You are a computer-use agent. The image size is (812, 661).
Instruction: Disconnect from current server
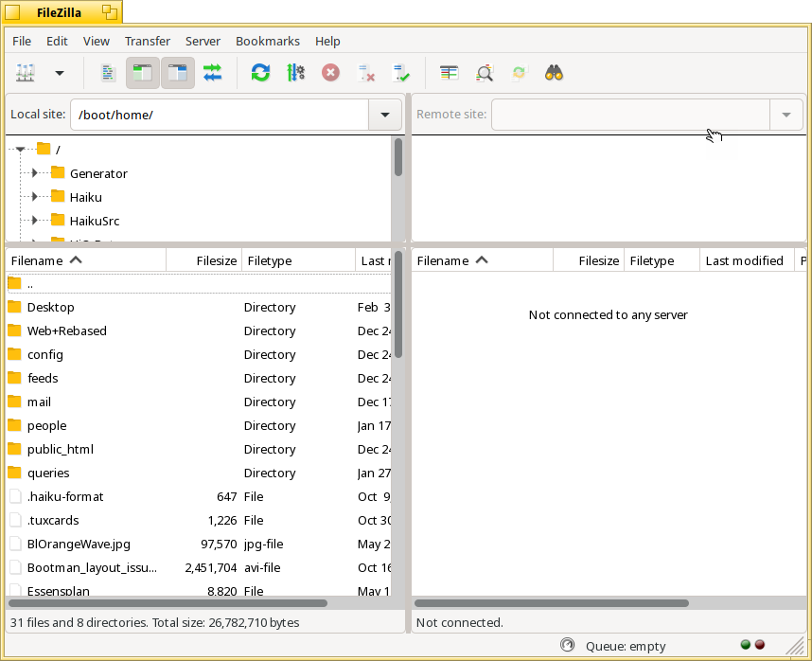366,73
